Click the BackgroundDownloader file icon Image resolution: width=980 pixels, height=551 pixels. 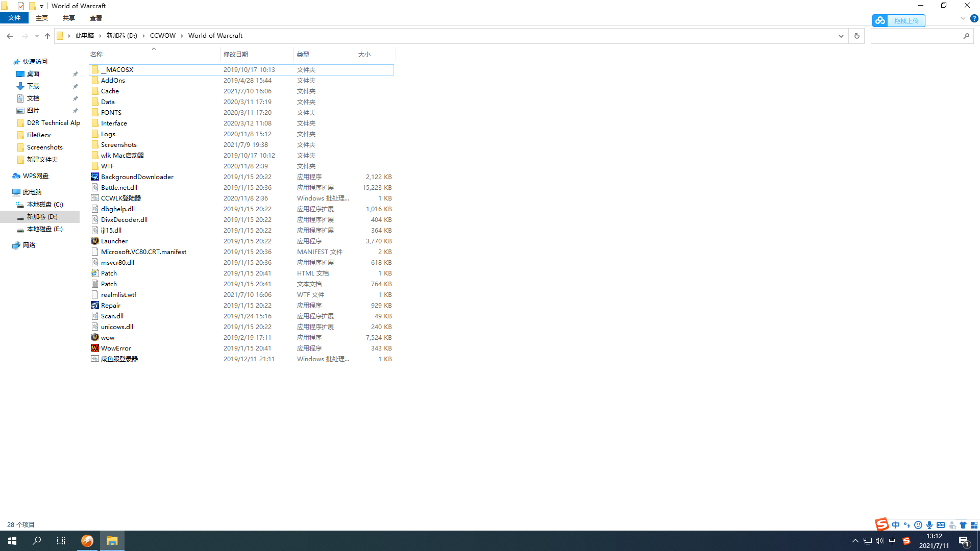95,177
